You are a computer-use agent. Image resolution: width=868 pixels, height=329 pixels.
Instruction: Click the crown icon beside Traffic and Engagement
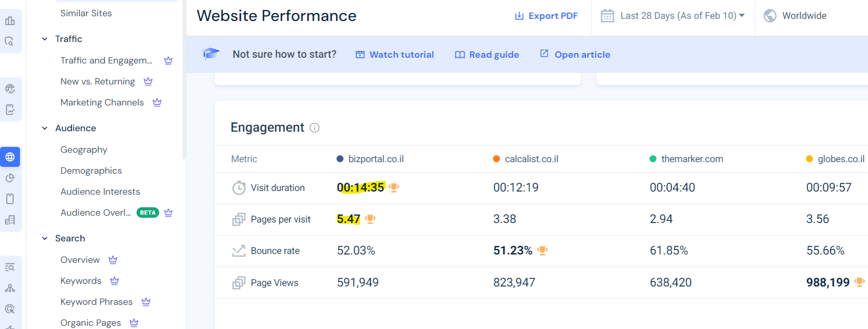click(168, 60)
